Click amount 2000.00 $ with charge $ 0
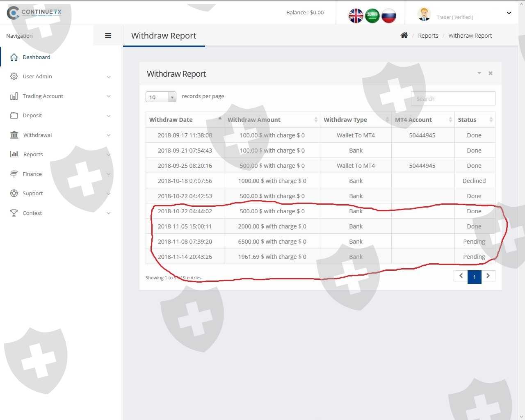Viewport: 525px width, 420px height. (272, 226)
